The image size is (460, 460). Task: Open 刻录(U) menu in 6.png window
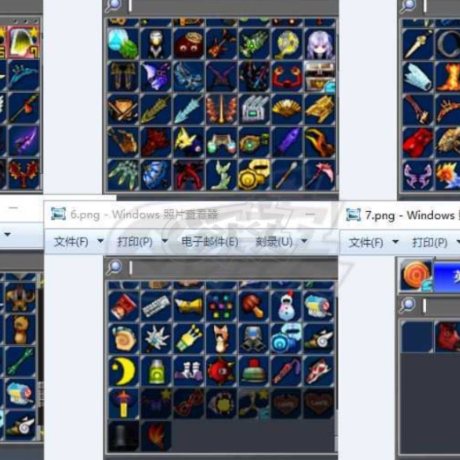point(274,241)
